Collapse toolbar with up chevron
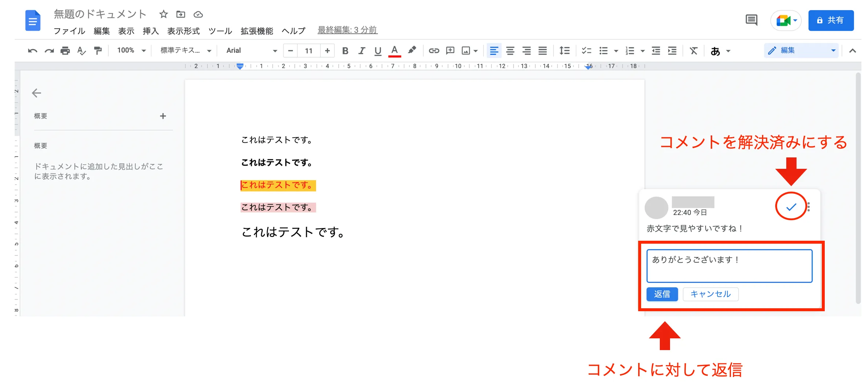The image size is (868, 389). (x=853, y=51)
